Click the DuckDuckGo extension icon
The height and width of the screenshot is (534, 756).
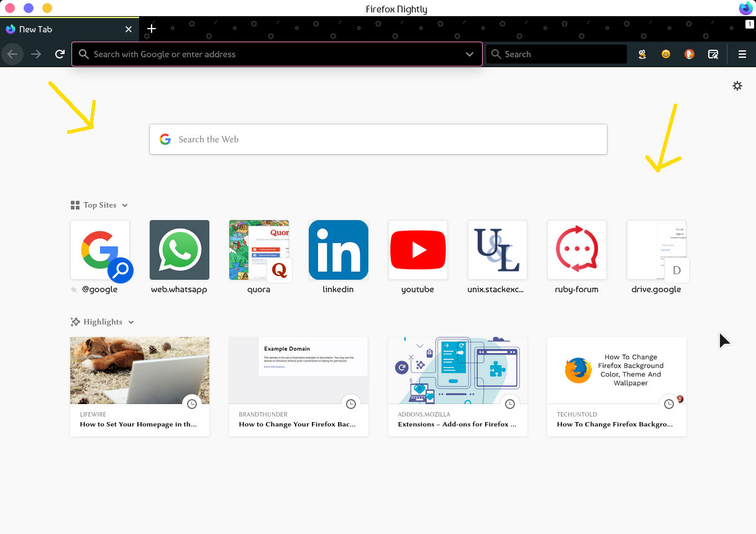coord(690,54)
